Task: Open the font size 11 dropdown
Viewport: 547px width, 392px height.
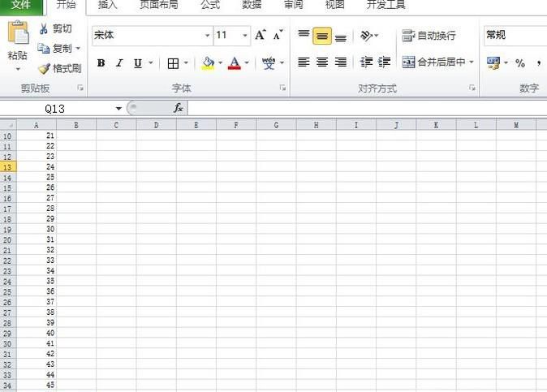Action: coord(245,35)
